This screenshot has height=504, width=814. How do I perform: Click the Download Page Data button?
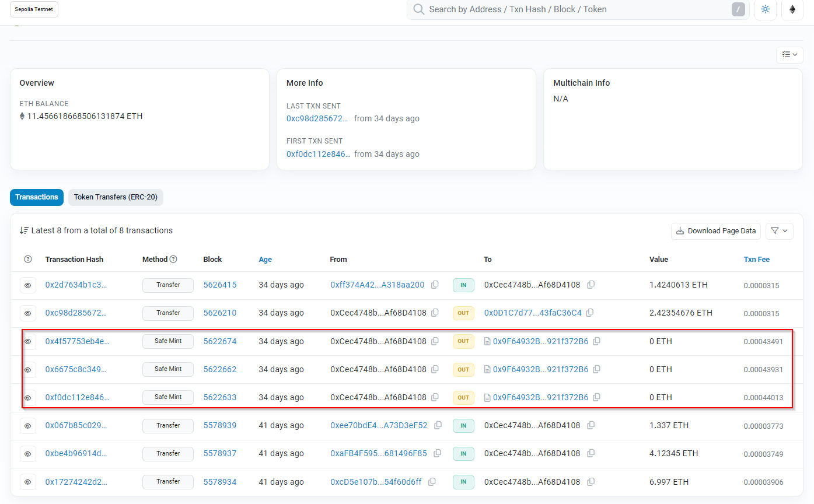pyautogui.click(x=715, y=231)
